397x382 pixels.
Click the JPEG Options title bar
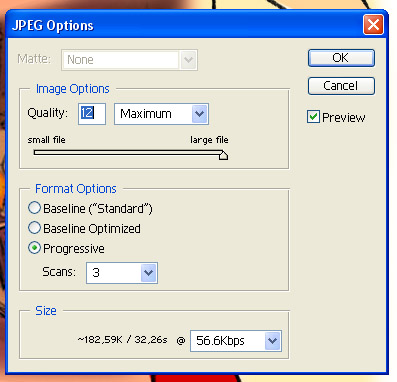tap(197, 25)
